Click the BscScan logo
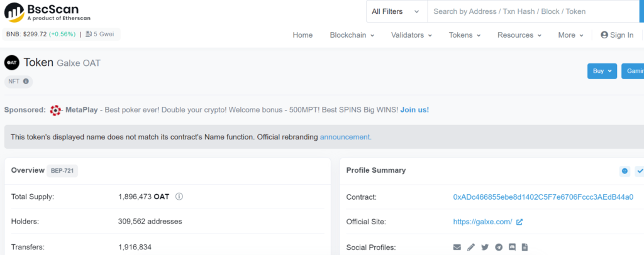The height and width of the screenshot is (255, 644). tap(43, 13)
